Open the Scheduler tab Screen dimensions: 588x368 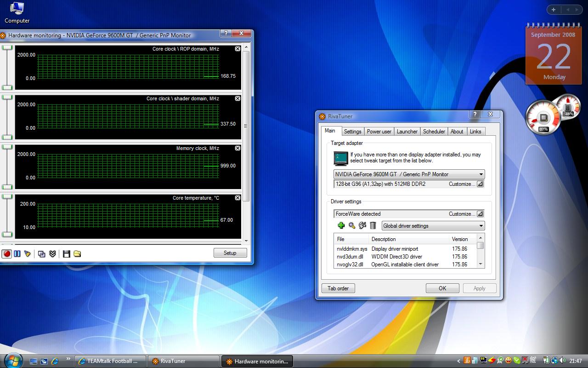tap(434, 132)
